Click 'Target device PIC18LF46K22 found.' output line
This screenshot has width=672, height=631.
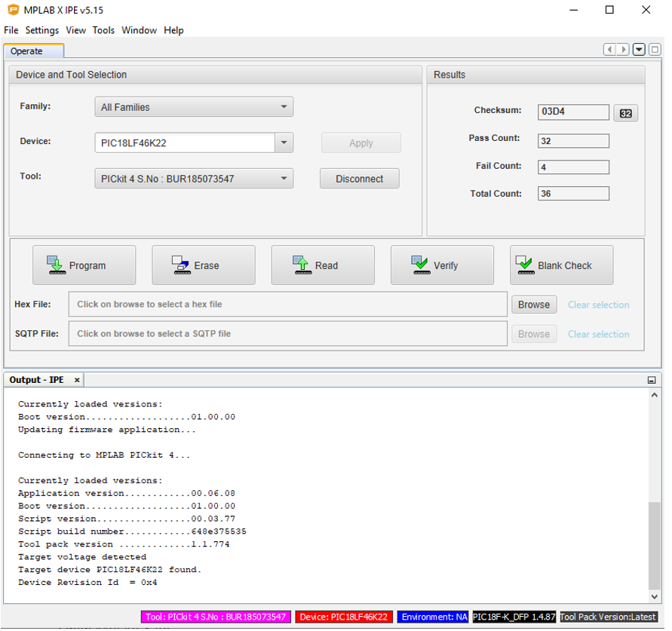click(x=109, y=569)
